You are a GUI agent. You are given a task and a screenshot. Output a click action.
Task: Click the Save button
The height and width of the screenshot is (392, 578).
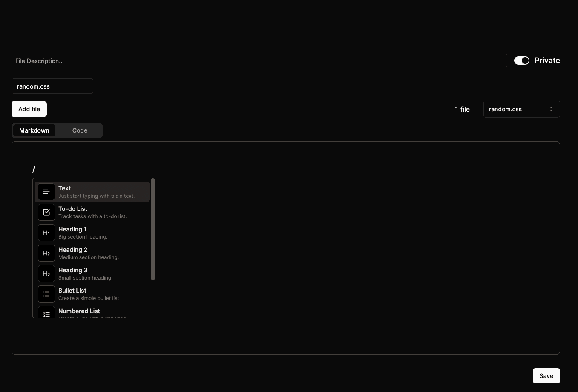coord(546,376)
